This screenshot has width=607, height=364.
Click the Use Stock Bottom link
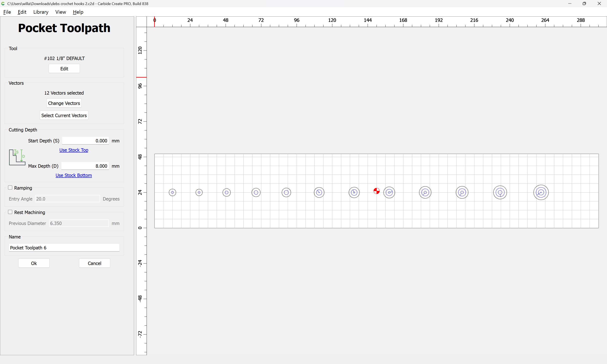74,175
